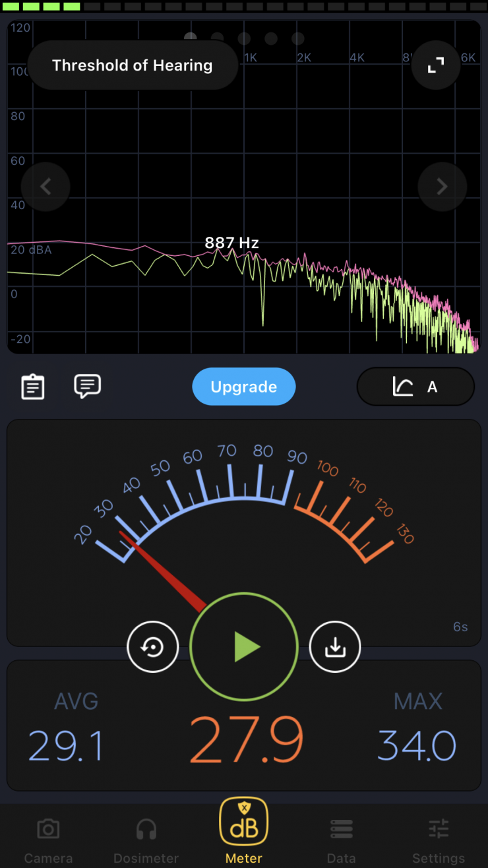Tap the save download icon
Viewport: 488px width, 868px height.
335,647
